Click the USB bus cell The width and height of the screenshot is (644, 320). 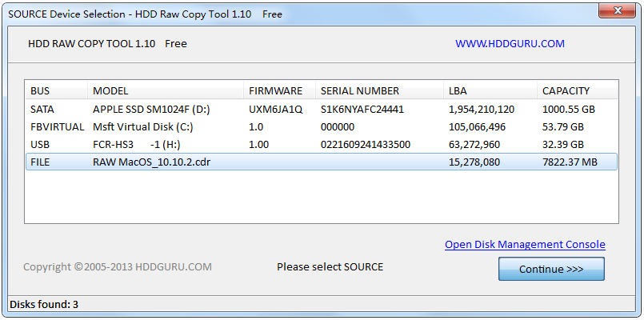(40, 145)
